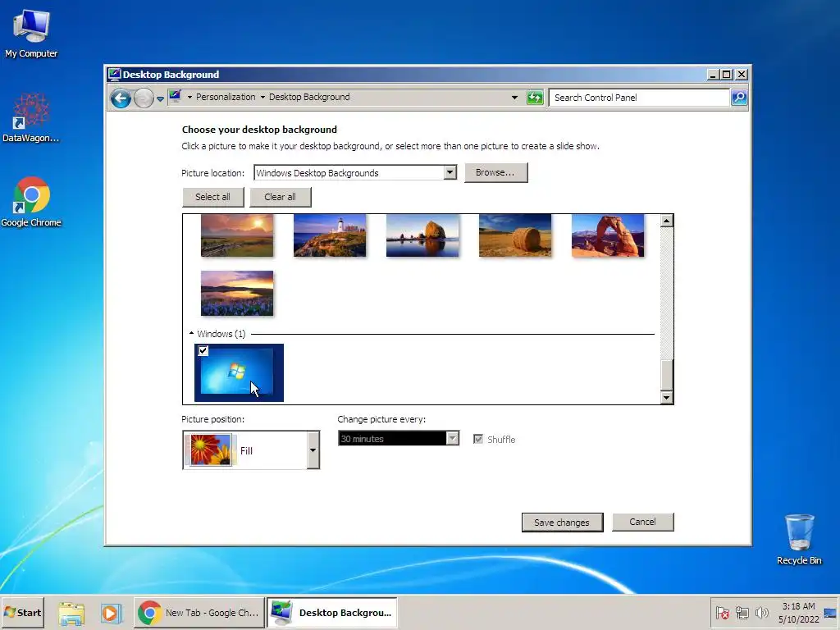Switch to New Tab - Google Chrome taskbar item
Viewport: 840px width, 630px height.
[199, 612]
